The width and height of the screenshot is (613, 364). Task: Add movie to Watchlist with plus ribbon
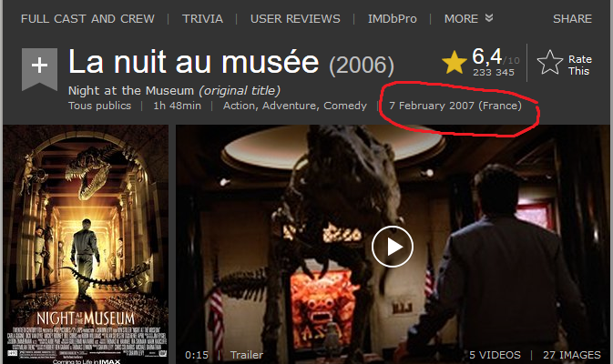[39, 69]
